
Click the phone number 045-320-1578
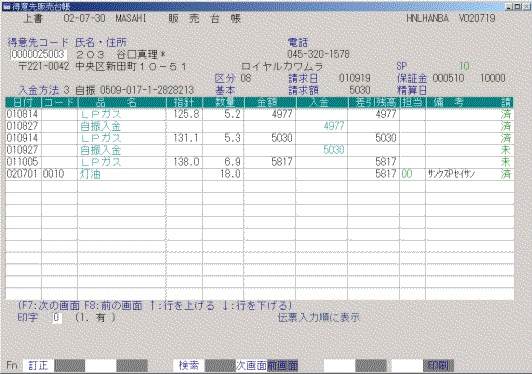click(318, 54)
